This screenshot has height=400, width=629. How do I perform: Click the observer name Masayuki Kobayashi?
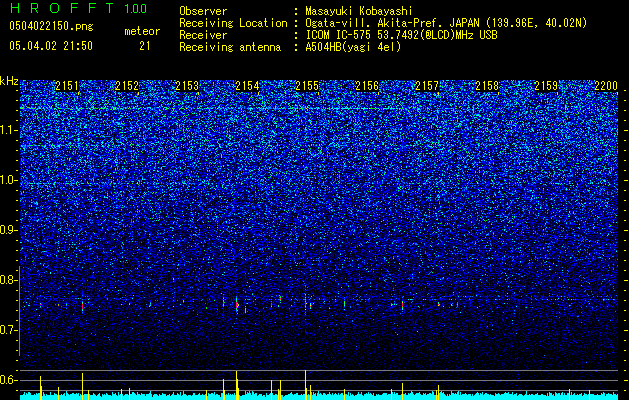358,11
